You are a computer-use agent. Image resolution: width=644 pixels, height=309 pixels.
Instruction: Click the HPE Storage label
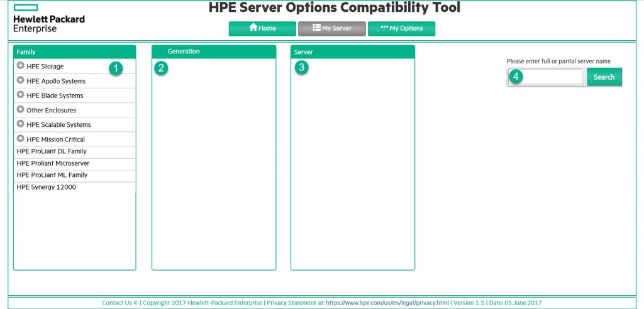[x=45, y=67]
